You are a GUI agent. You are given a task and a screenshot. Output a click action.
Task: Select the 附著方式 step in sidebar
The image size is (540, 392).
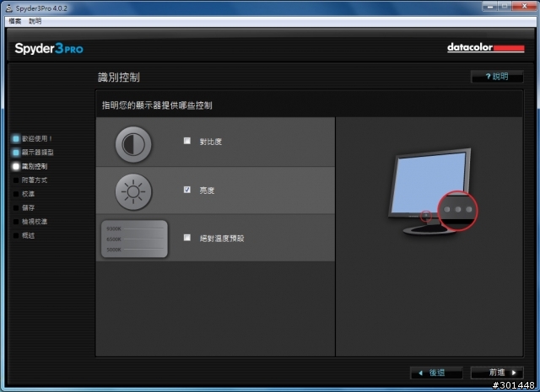[x=30, y=180]
